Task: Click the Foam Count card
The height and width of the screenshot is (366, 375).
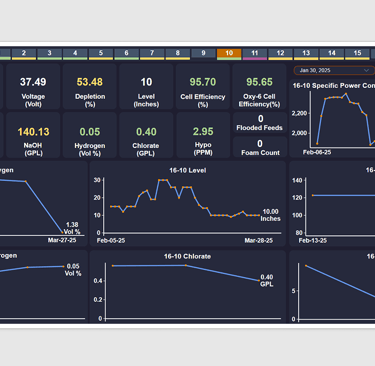Action: coord(260,147)
